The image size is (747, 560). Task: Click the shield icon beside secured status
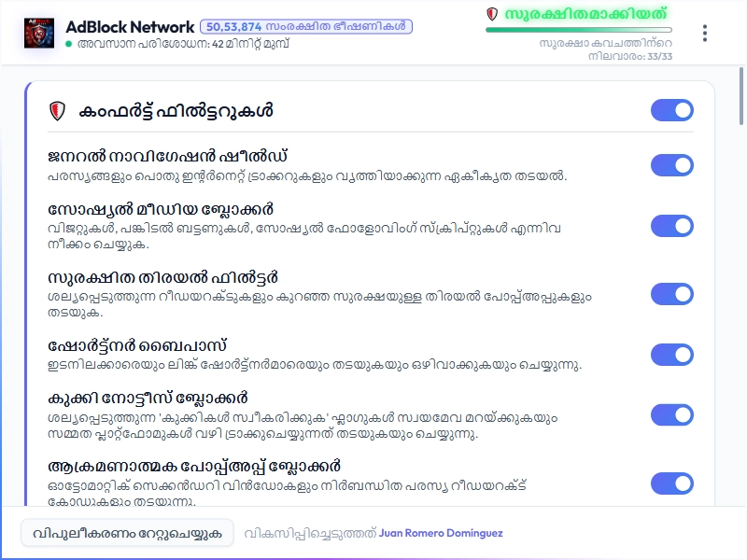tap(492, 14)
